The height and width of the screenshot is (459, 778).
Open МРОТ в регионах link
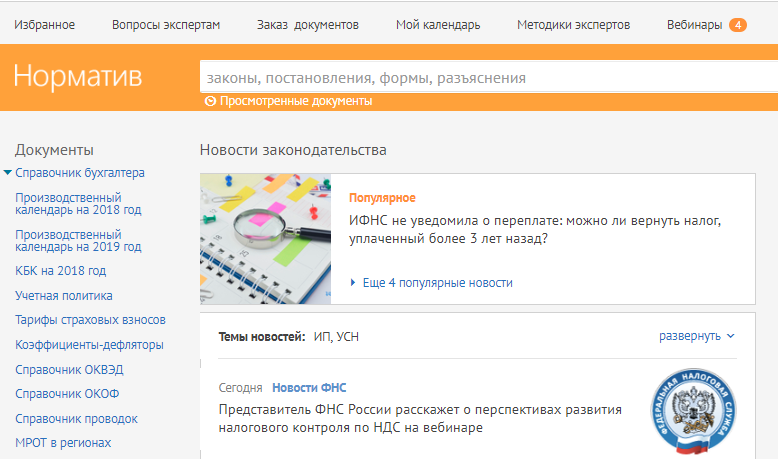63,443
